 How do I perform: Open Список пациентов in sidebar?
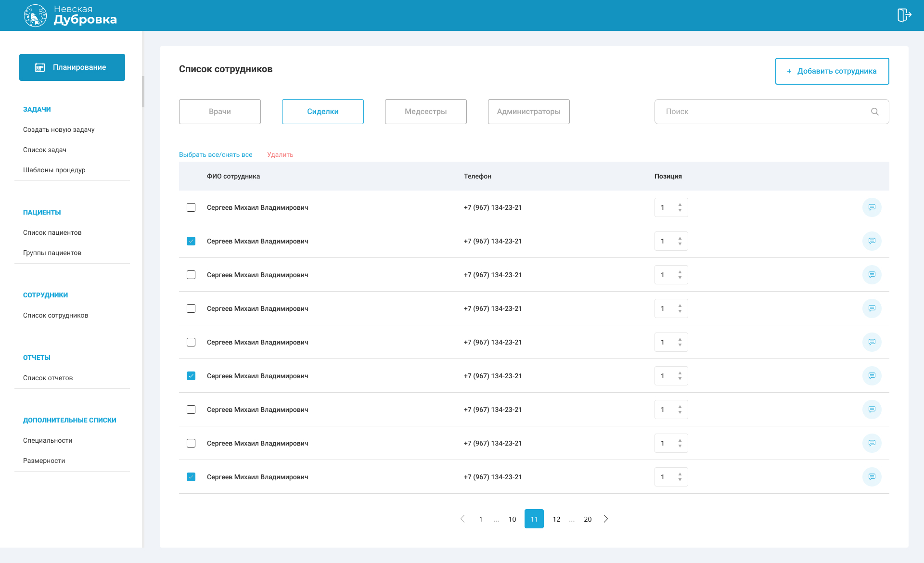(52, 232)
